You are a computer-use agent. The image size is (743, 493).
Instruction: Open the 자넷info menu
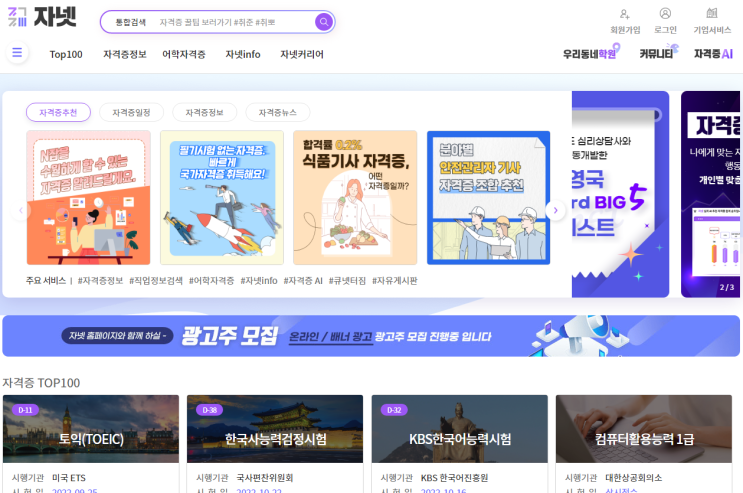pyautogui.click(x=243, y=55)
